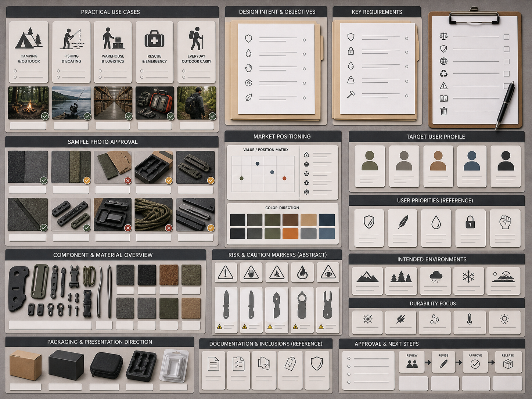Click the price tag icon in Documentation & Inclusions
532x399 pixels.
290,364
